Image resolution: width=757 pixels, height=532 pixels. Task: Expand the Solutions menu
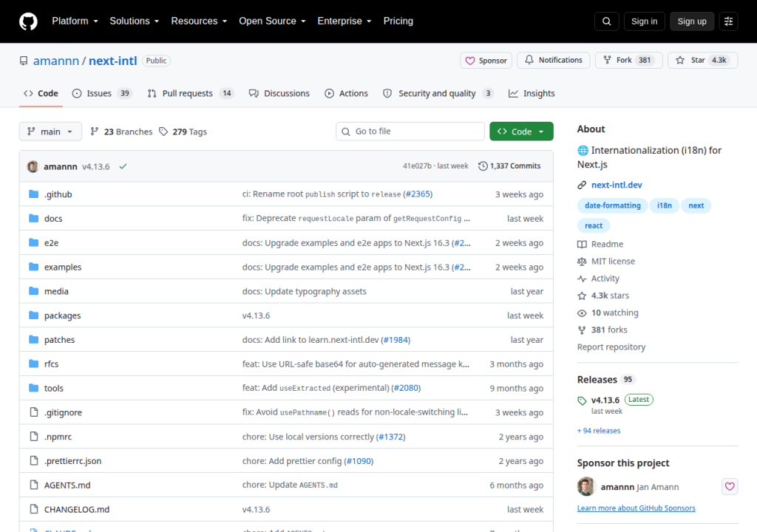135,21
